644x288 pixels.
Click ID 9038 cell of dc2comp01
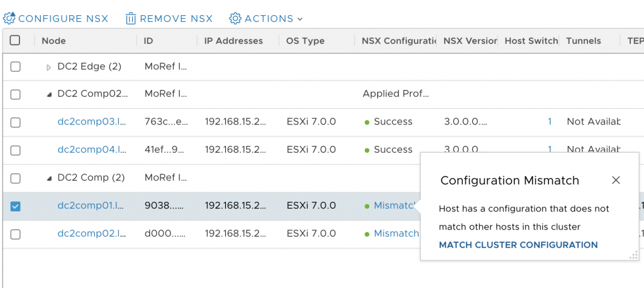pos(164,206)
